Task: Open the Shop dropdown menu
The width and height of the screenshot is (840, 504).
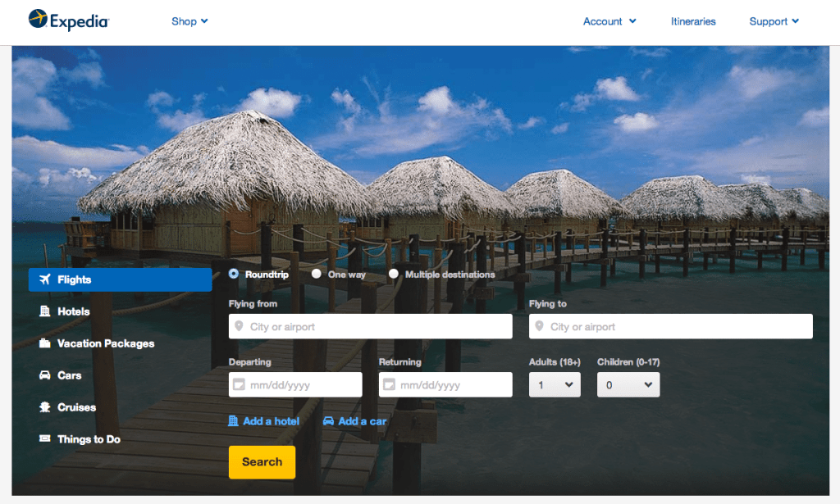Action: tap(189, 21)
